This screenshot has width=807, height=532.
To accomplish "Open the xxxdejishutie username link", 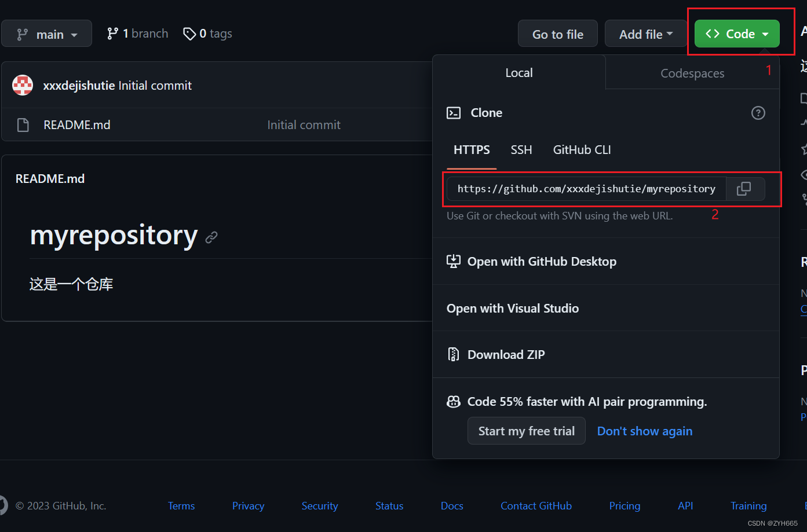I will pos(79,86).
